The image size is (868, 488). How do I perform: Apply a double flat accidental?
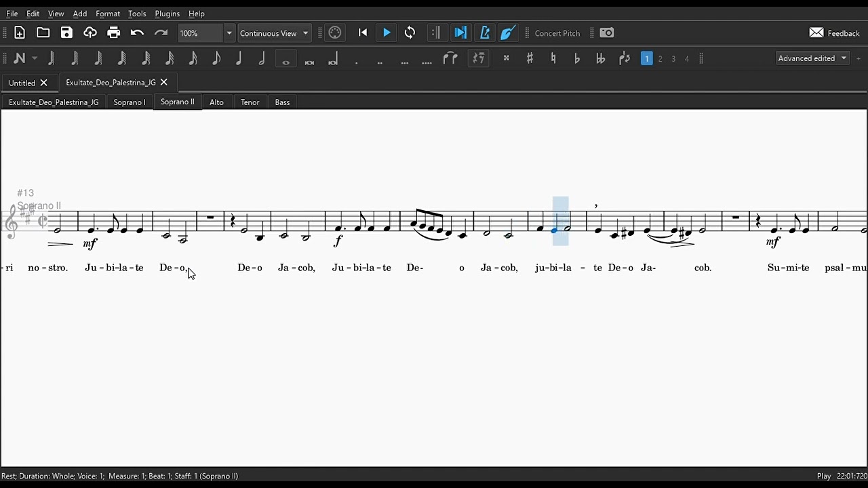click(x=600, y=58)
